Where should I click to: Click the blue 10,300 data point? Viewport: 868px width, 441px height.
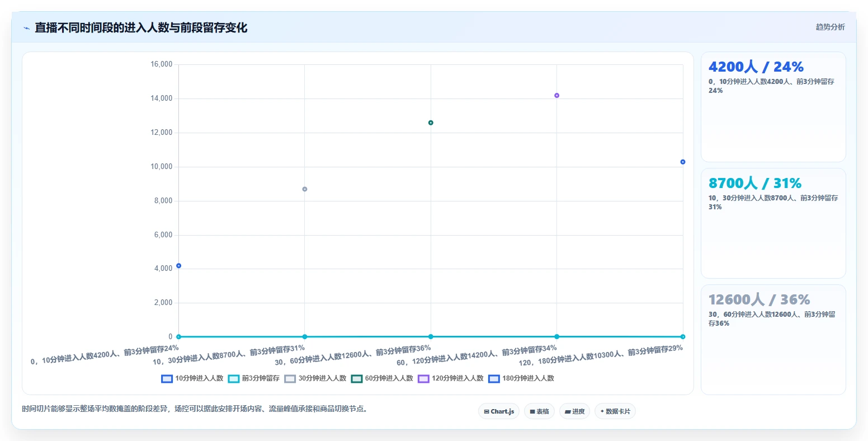point(683,162)
